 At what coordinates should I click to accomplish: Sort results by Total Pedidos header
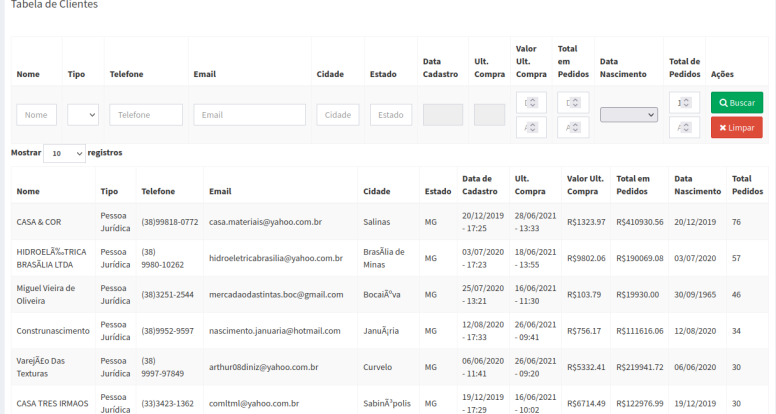(747, 185)
